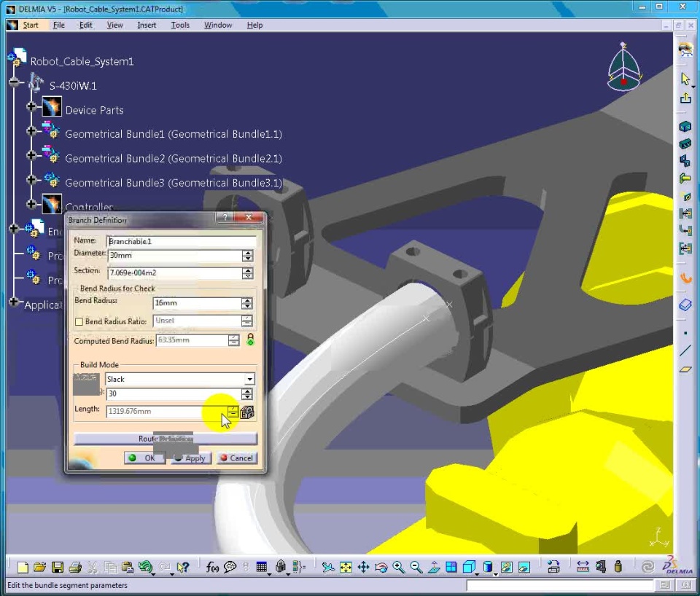This screenshot has width=700, height=596.
Task: Toggle the Bend Radius Ratio checkbox
Action: pos(79,321)
